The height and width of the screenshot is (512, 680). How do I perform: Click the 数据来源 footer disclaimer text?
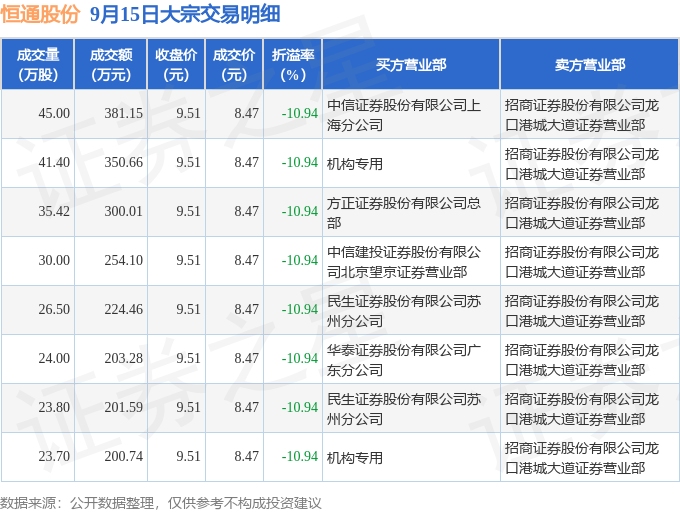(161, 503)
